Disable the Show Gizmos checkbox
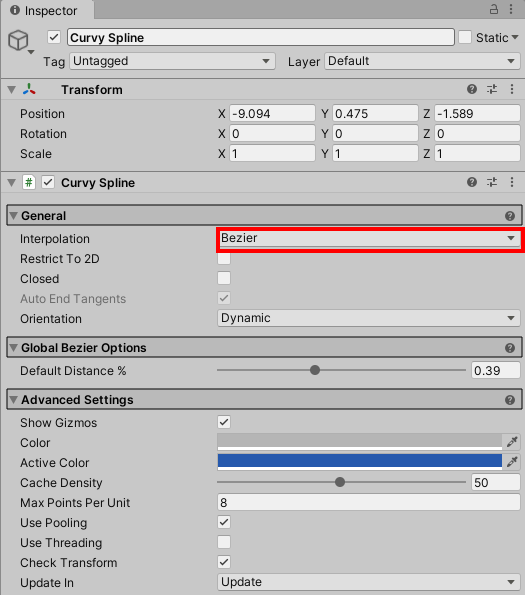The width and height of the screenshot is (525, 595). pyautogui.click(x=224, y=422)
